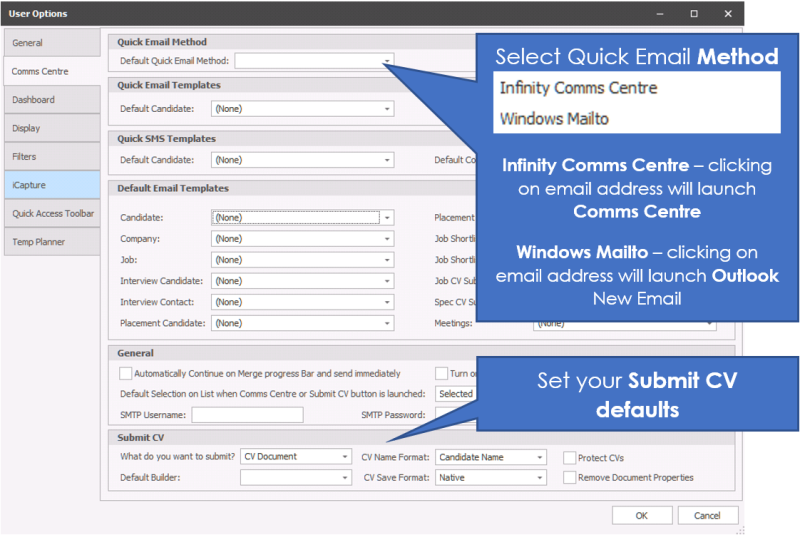800x535 pixels.
Task: Choose Windows Mailto from the list
Action: (554, 118)
